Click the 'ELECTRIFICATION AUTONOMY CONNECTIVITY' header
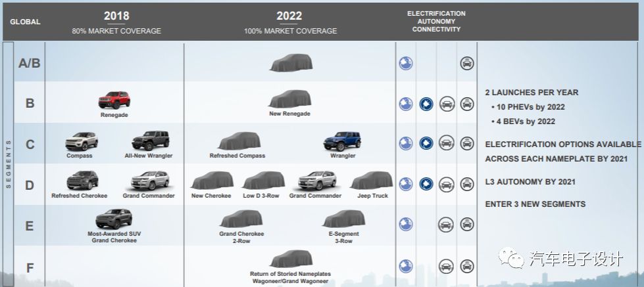Screen dimensions: 644x287 click(x=436, y=21)
